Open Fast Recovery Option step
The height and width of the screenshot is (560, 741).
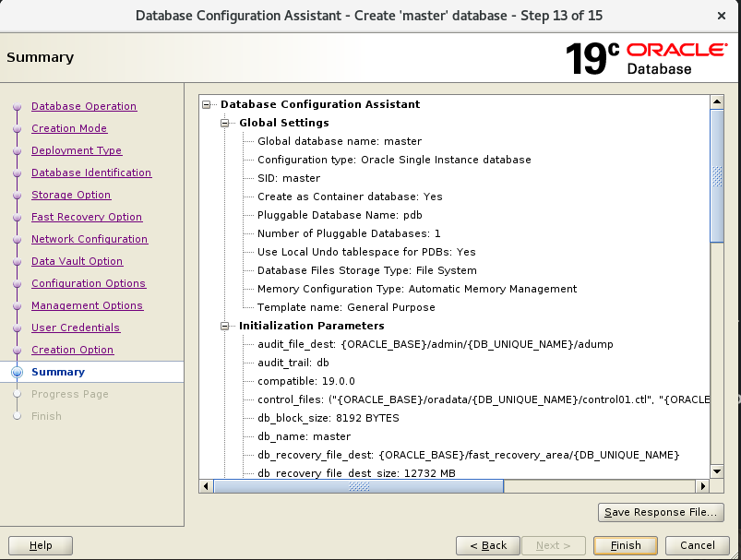(87, 218)
